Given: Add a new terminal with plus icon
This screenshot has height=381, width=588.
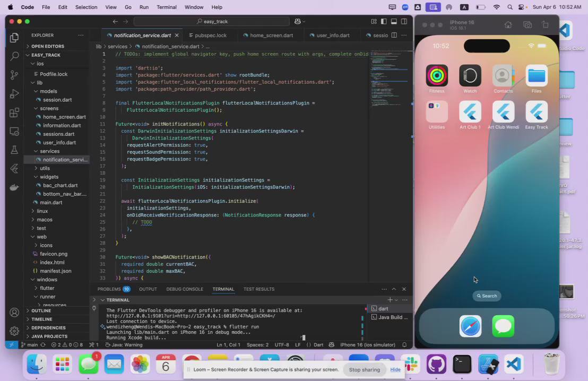Looking at the screenshot, I should pos(390,300).
